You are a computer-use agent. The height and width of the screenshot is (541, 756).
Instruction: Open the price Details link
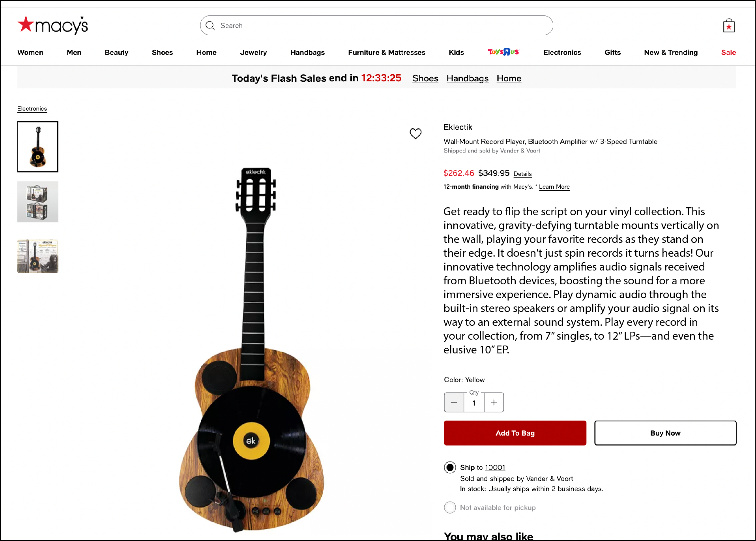tap(522, 174)
